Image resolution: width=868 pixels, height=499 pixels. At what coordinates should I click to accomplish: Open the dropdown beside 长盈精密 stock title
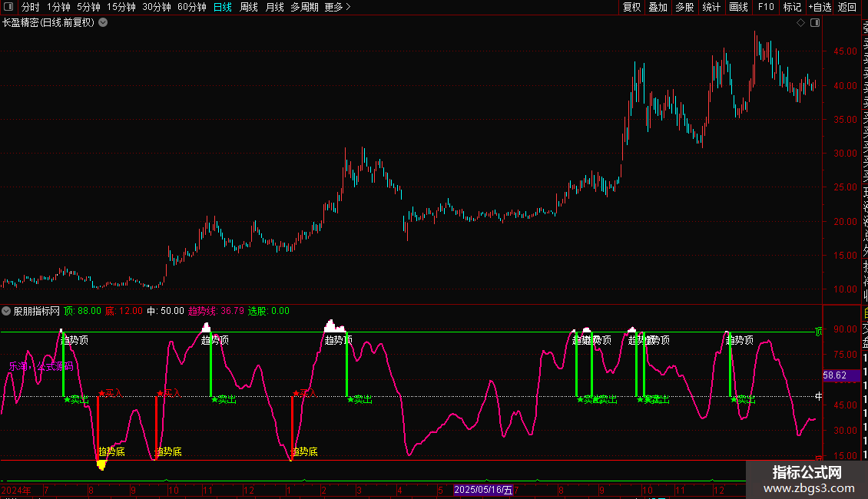tap(103, 23)
